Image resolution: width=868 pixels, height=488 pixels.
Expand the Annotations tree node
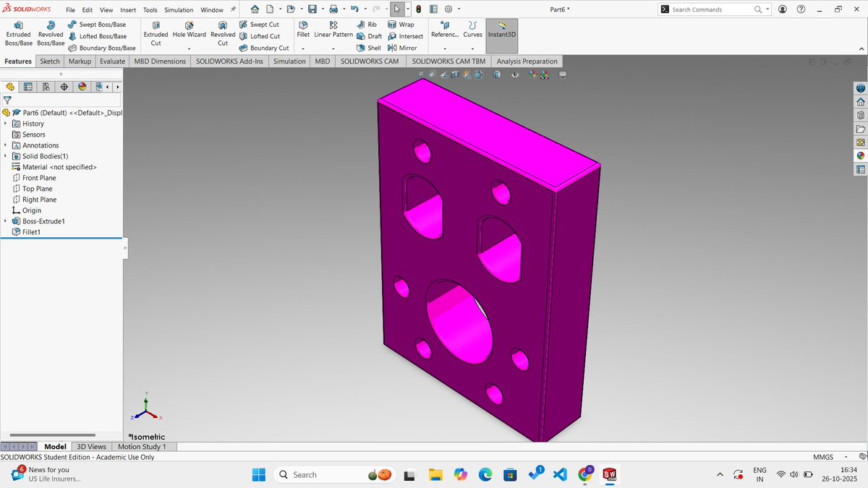pyautogui.click(x=5, y=145)
